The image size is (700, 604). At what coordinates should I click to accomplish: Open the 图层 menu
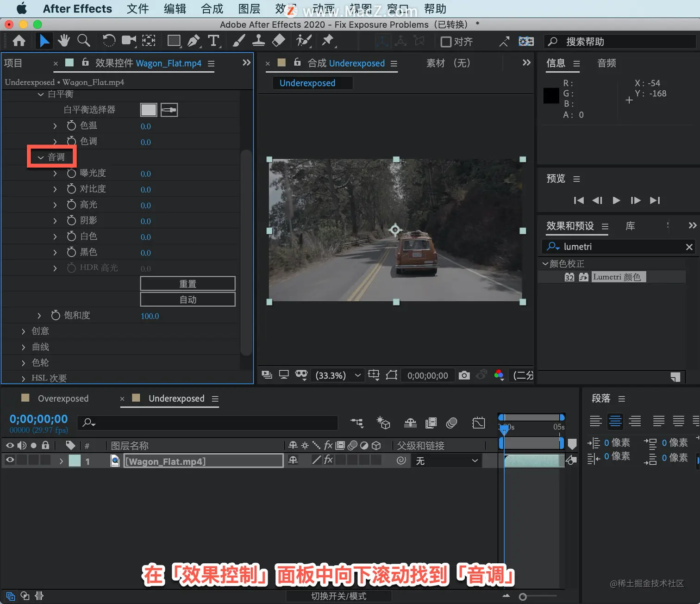point(249,9)
